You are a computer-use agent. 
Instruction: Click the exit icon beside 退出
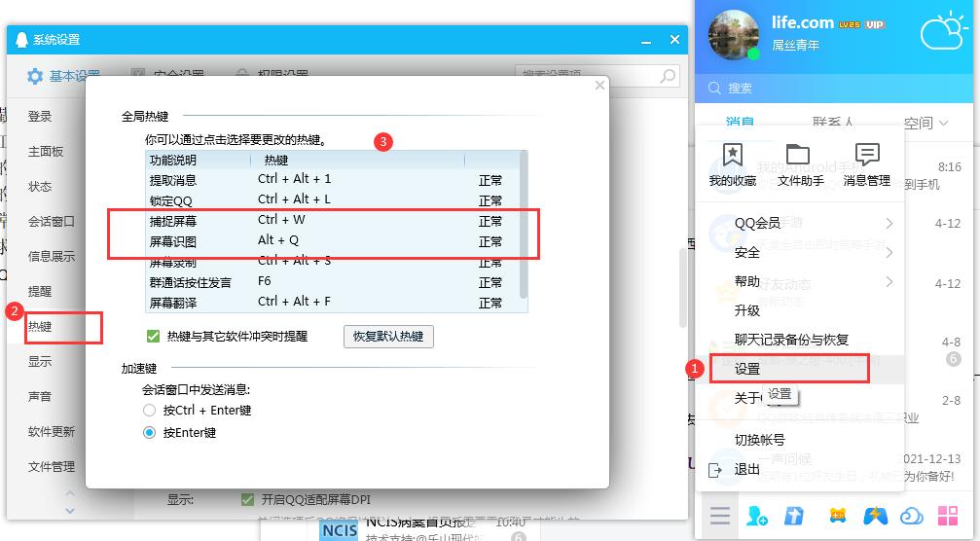pyautogui.click(x=715, y=470)
